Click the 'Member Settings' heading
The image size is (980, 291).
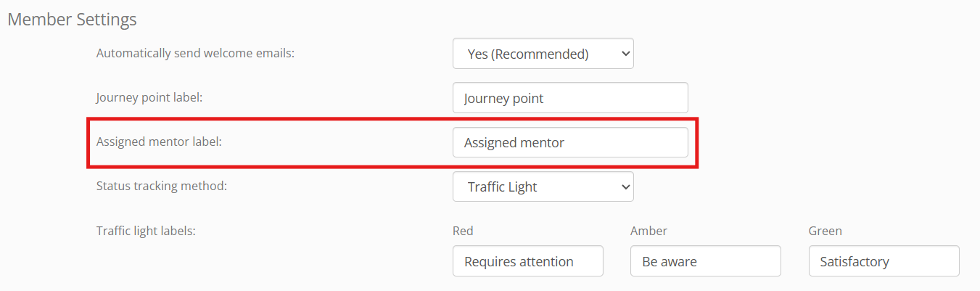[x=72, y=20]
